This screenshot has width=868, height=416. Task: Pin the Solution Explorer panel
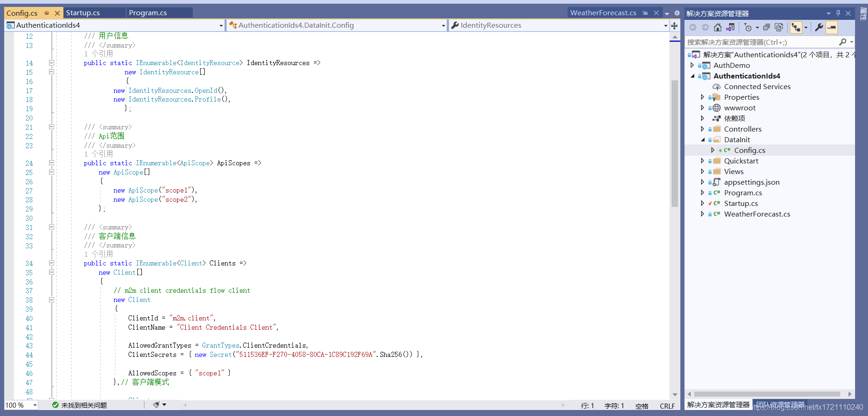click(838, 13)
